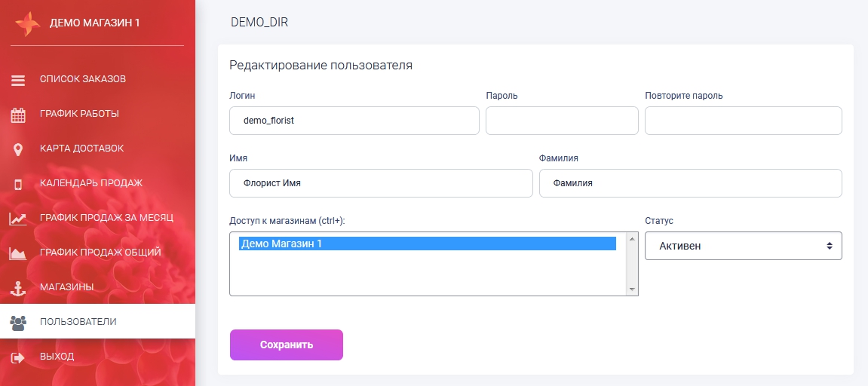Screen dimensions: 868x386
Task: Open the Магазины menu item
Action: click(x=66, y=287)
